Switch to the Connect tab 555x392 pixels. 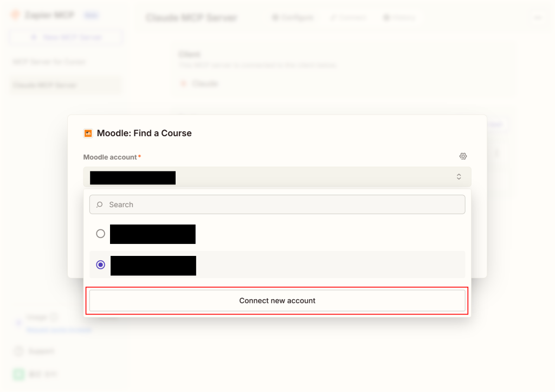[x=348, y=17]
